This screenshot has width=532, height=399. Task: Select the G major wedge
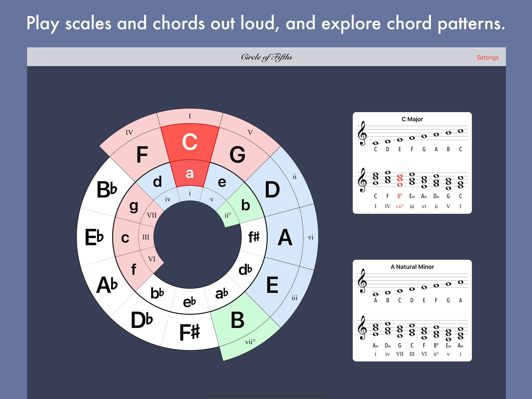(x=237, y=154)
